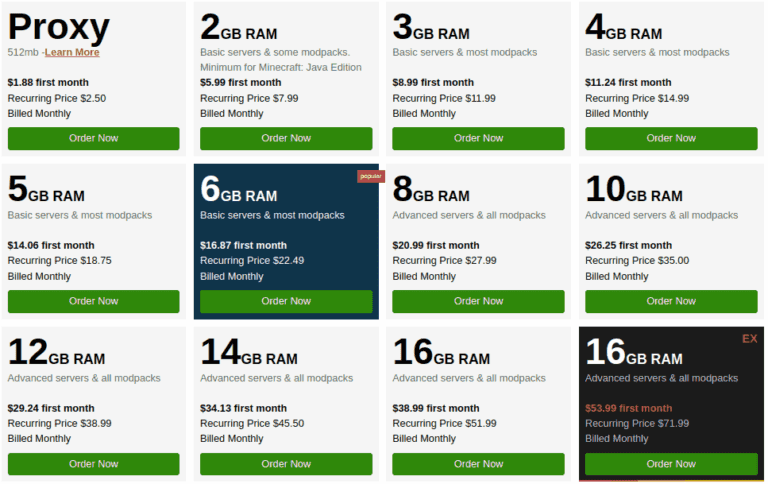Click $20.99 first month price

pyautogui.click(x=436, y=245)
